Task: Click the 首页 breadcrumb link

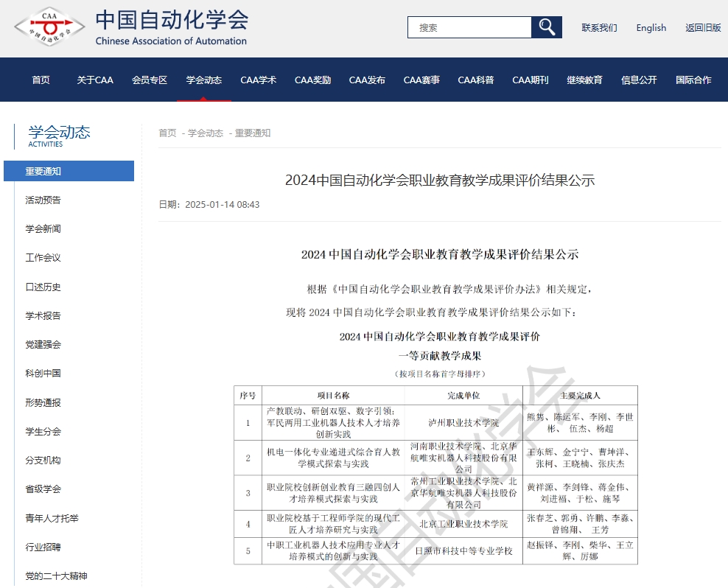Action: 167,133
